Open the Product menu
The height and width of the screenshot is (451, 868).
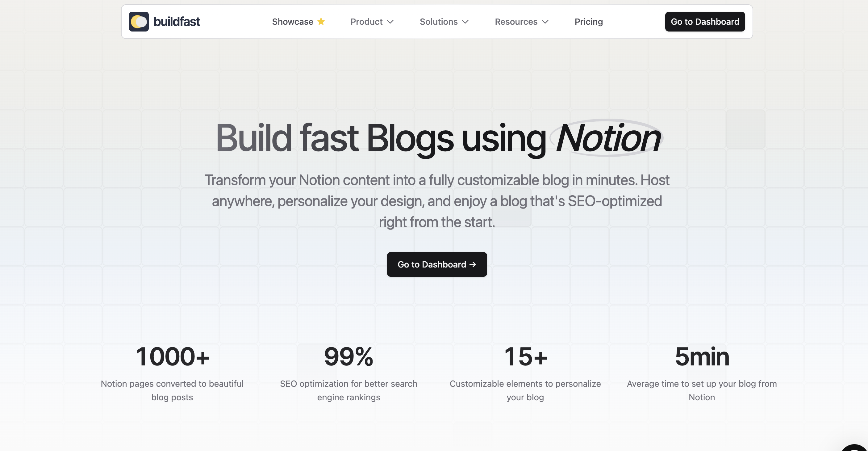click(x=372, y=22)
